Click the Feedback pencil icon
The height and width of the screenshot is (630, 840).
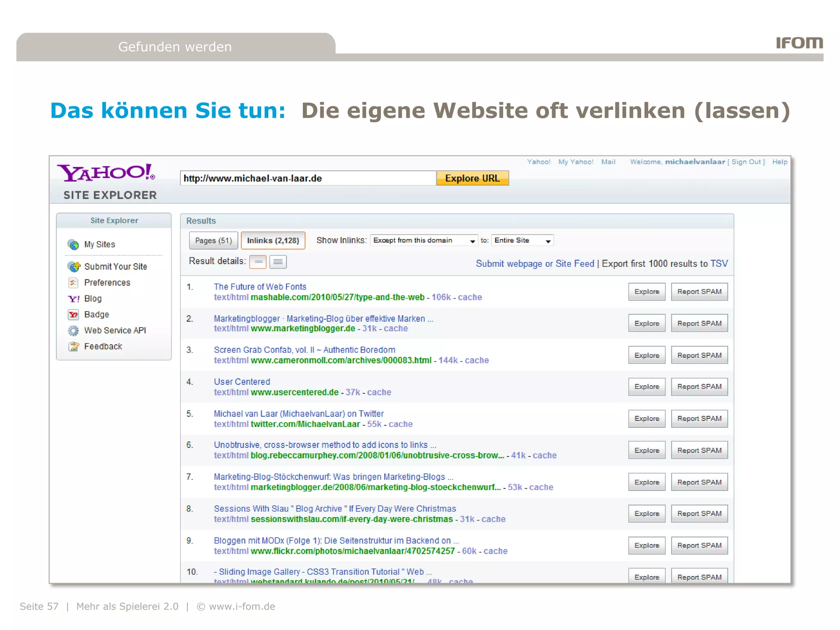[x=73, y=347]
